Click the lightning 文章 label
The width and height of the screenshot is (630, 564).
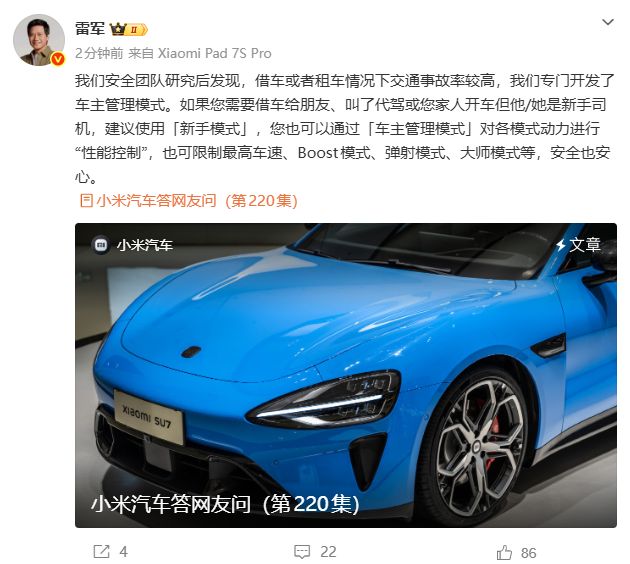[x=579, y=245]
